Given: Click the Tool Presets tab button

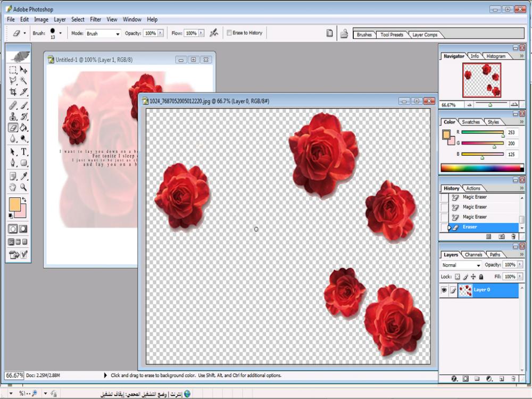Looking at the screenshot, I should tap(392, 35).
